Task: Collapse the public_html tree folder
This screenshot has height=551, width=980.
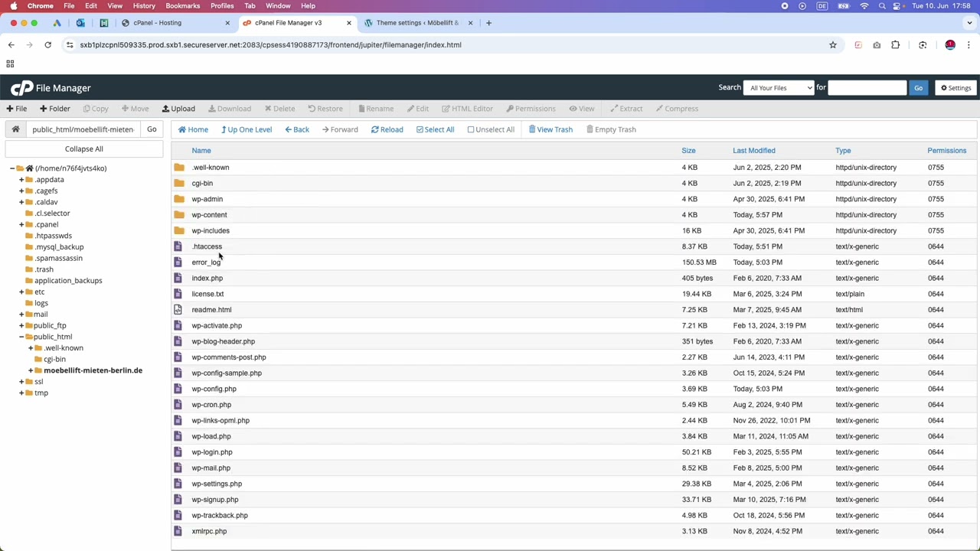Action: (21, 337)
